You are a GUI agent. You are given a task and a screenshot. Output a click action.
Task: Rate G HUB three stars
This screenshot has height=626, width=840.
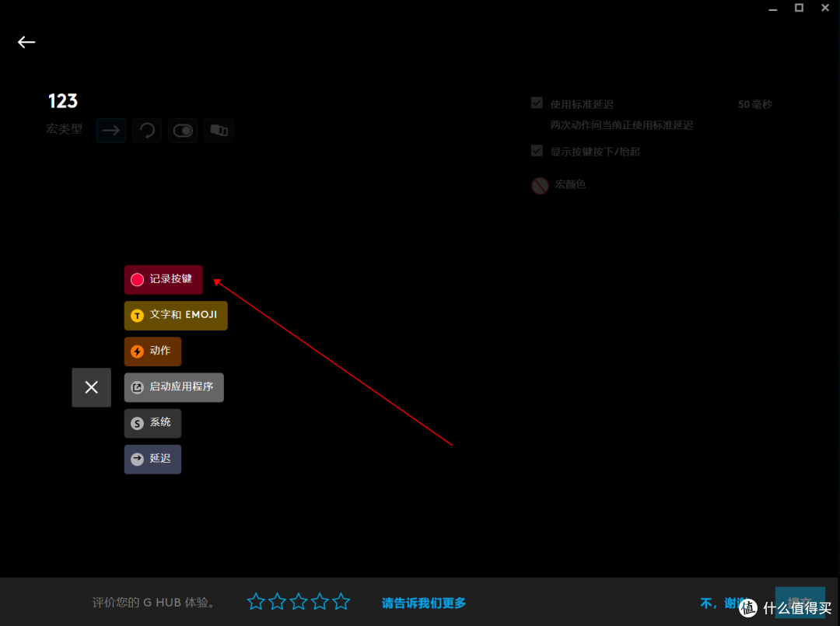click(299, 602)
